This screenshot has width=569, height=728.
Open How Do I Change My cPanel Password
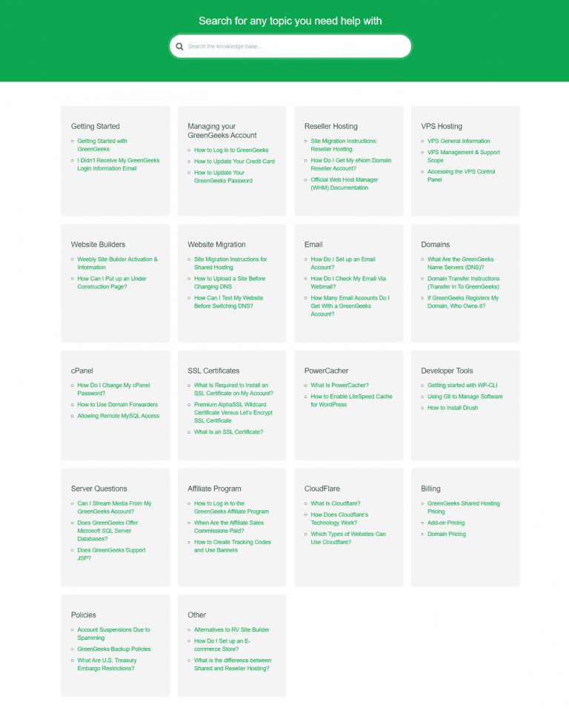click(x=113, y=389)
